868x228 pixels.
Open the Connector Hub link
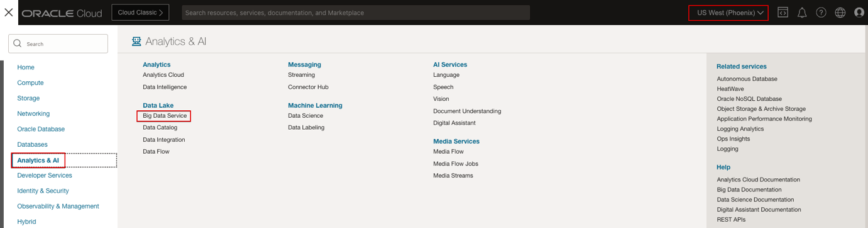[x=308, y=87]
